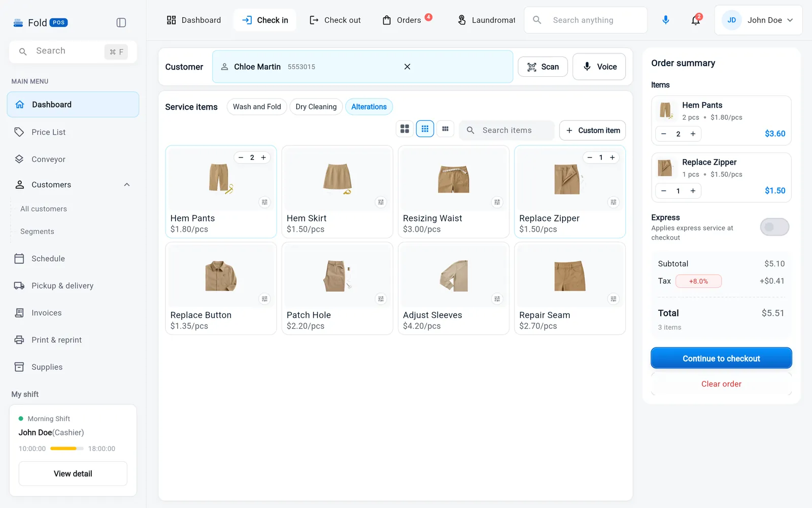812x508 pixels.
Task: Click the +8.0% tax badge
Action: tap(698, 281)
